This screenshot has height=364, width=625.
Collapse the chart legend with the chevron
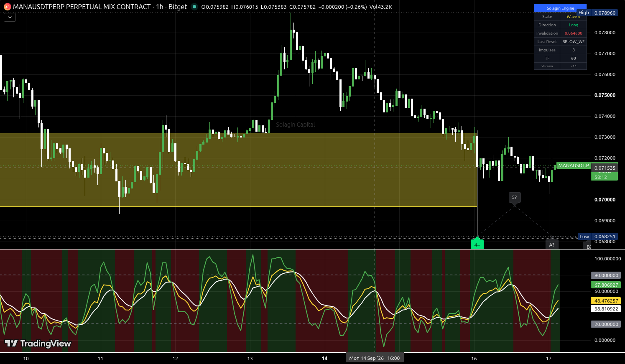click(x=10, y=18)
